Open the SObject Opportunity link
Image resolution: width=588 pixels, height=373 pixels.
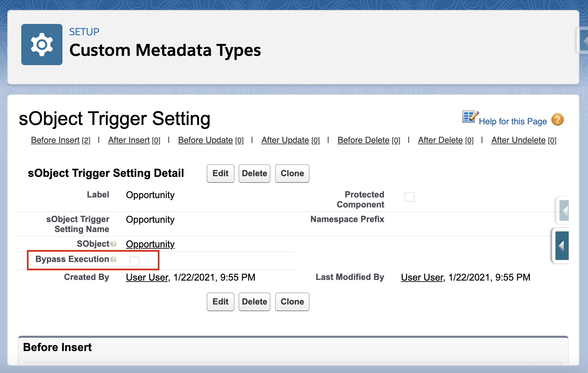click(x=150, y=244)
